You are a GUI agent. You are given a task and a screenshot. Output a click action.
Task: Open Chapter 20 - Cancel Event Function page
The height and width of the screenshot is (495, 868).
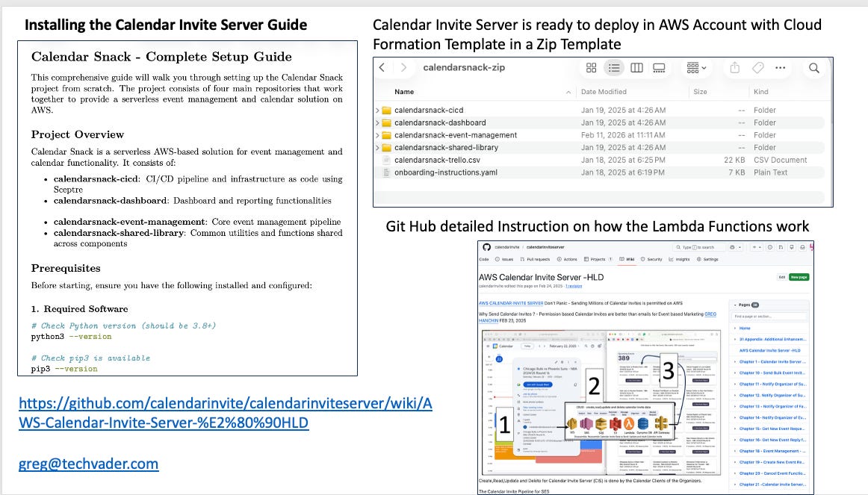pyautogui.click(x=772, y=473)
